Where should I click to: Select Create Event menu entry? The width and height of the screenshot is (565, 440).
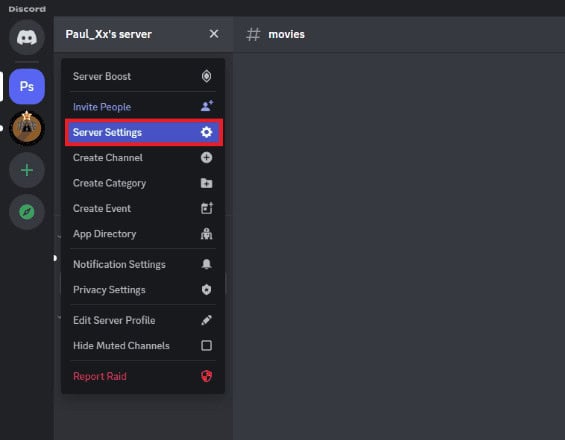143,208
